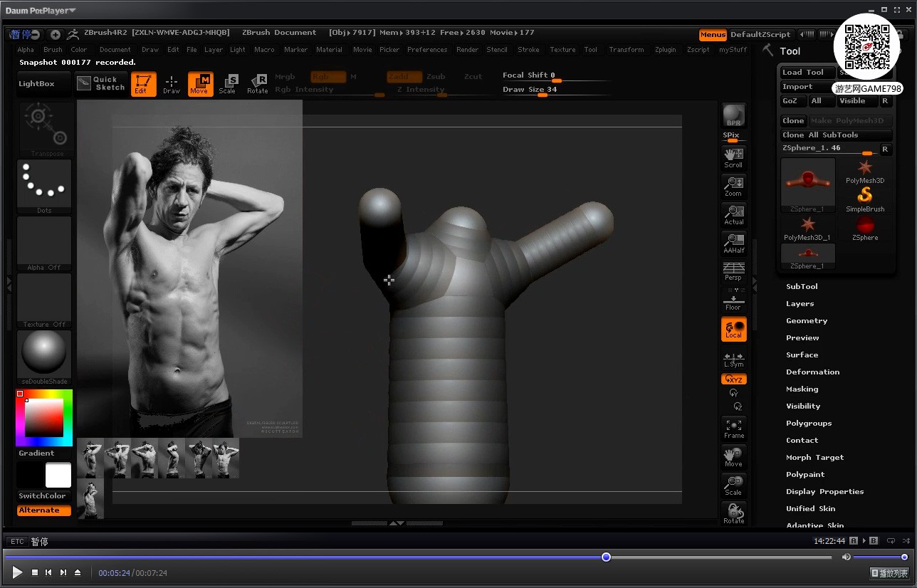Select the Zoom canvas tool
Viewport: 917px width, 588px height.
733,186
